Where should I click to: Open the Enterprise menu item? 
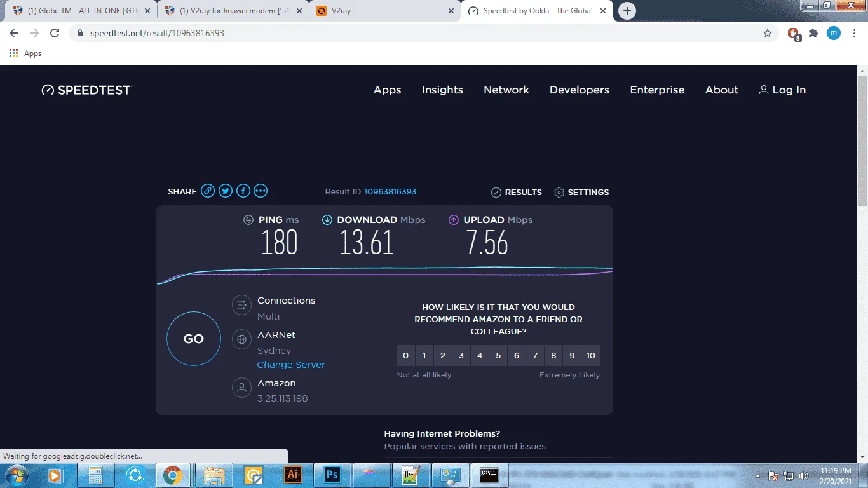657,90
